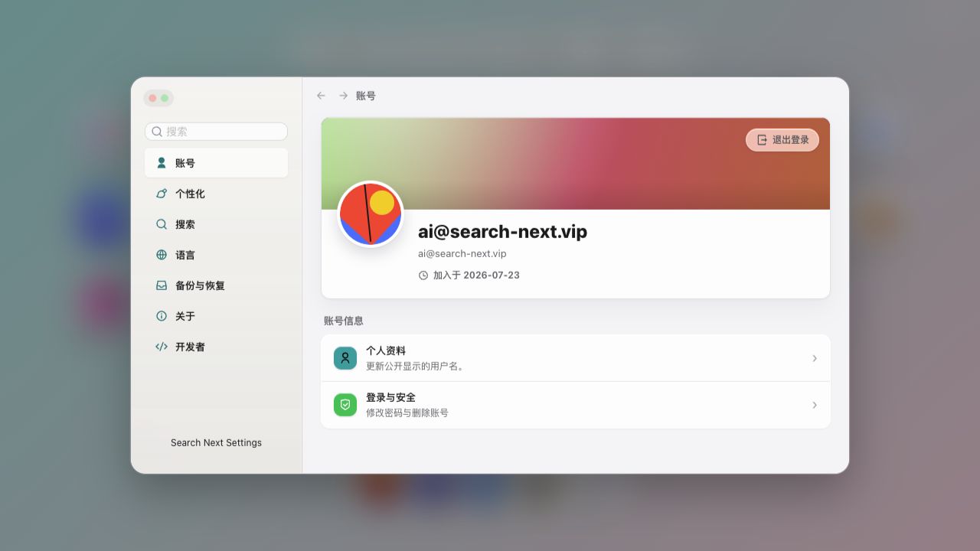Navigate back with the left arrow
The height and width of the screenshot is (551, 980).
point(321,96)
